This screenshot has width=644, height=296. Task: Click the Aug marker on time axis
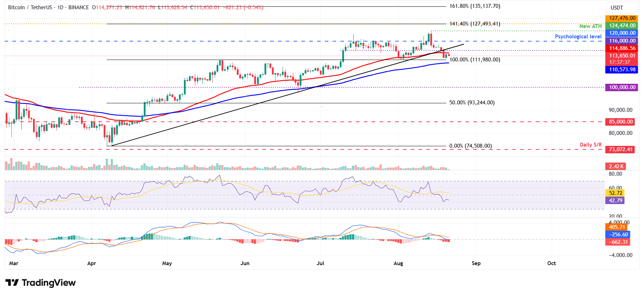(x=398, y=263)
